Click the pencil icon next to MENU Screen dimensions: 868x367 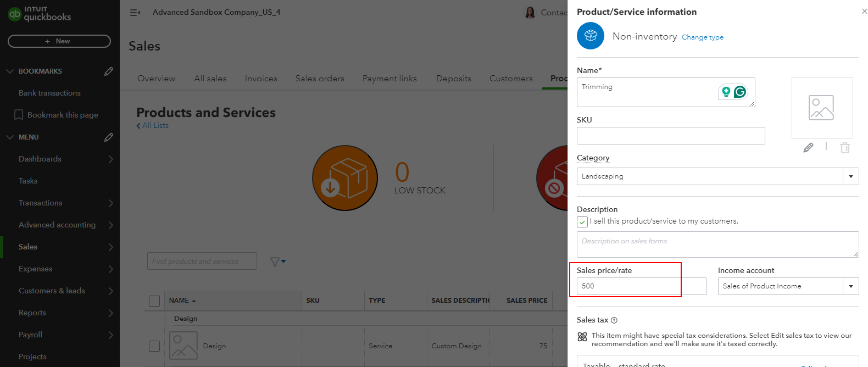pyautogui.click(x=109, y=137)
